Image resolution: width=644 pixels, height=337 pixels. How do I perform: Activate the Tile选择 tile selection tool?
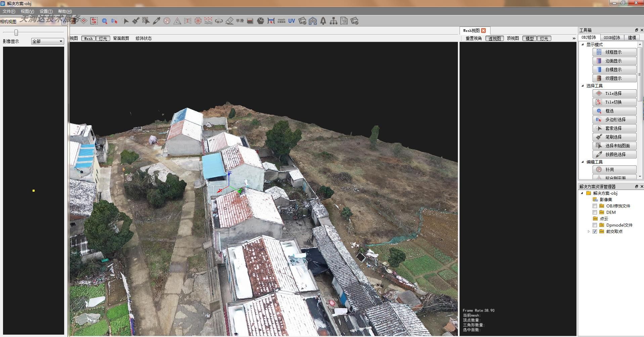(x=614, y=93)
